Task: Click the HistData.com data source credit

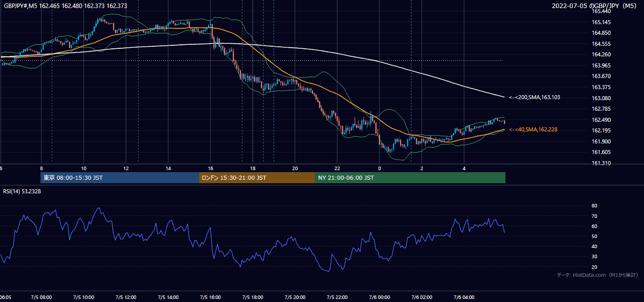Action: pos(597,275)
